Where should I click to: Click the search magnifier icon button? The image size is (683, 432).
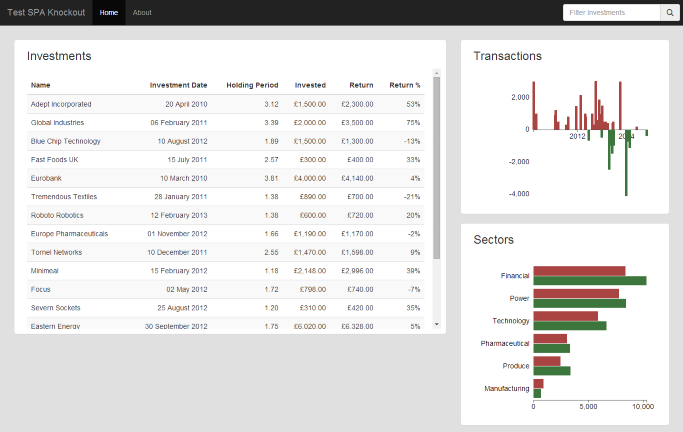click(x=669, y=13)
